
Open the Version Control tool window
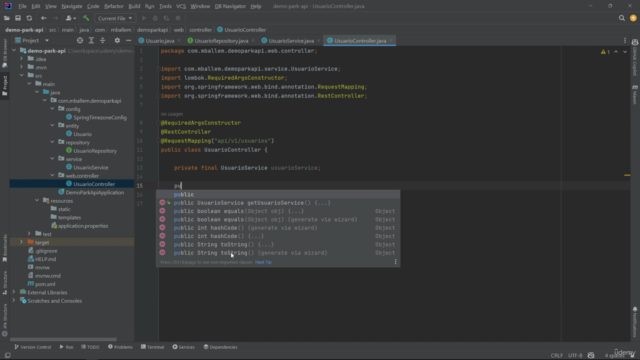pyautogui.click(x=33, y=347)
